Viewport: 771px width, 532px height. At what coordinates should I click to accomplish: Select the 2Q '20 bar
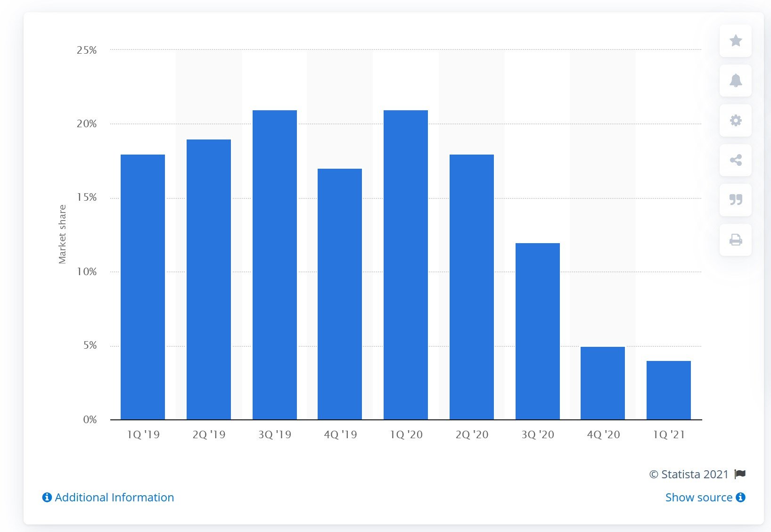pos(472,287)
